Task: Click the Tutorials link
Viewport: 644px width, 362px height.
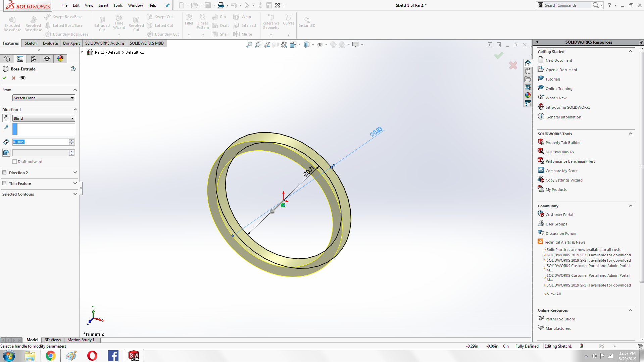Action: point(553,79)
